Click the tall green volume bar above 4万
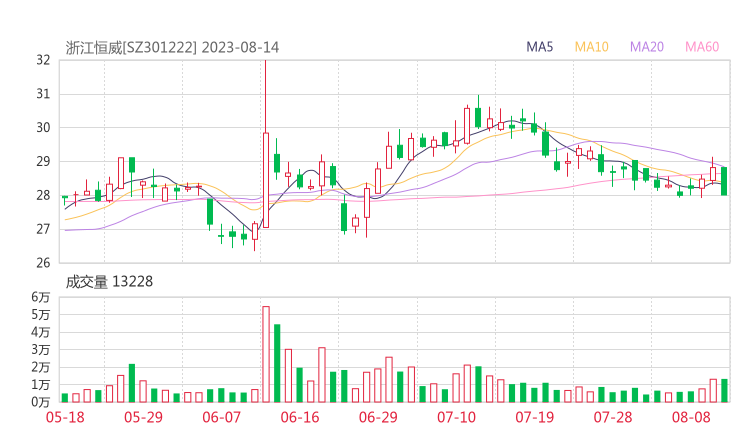 coord(277,363)
